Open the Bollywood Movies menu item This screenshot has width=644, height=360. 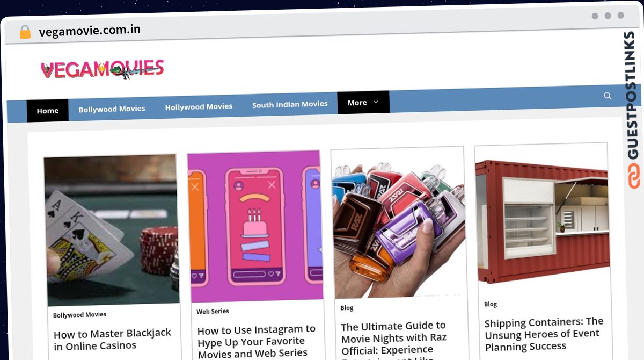(x=112, y=109)
